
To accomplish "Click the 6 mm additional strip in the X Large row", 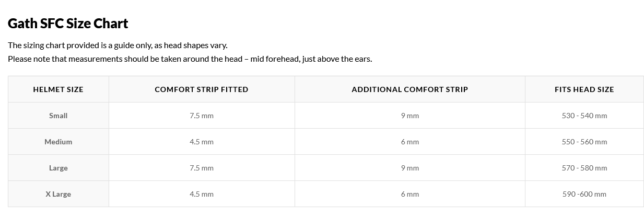I will coord(409,194).
